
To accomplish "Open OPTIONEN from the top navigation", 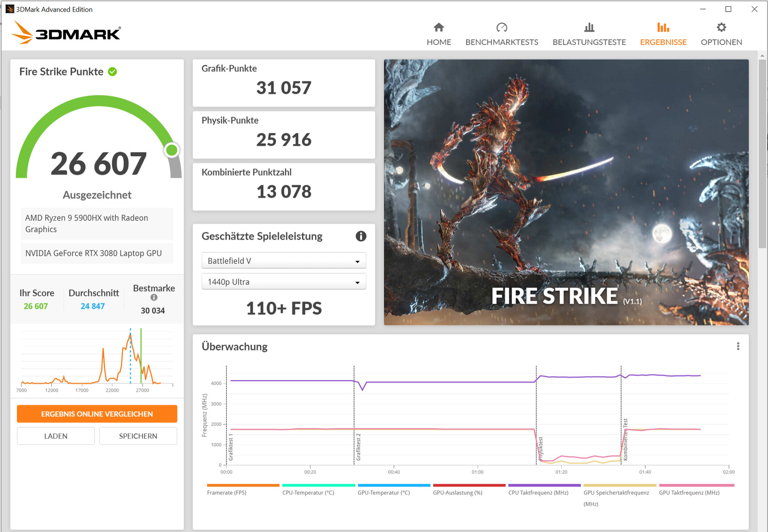I will click(721, 42).
